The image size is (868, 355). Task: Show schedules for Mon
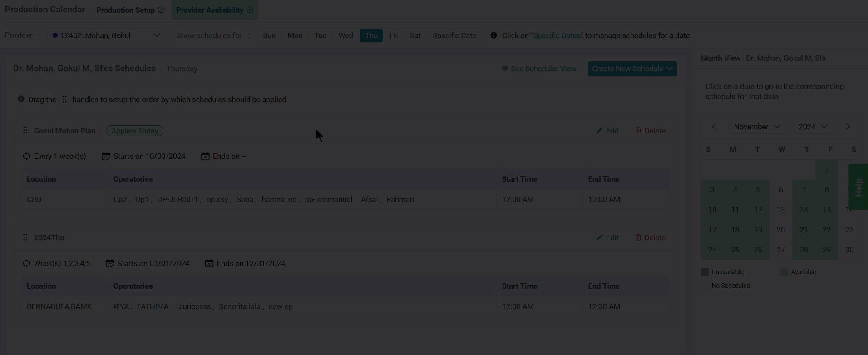(x=295, y=35)
